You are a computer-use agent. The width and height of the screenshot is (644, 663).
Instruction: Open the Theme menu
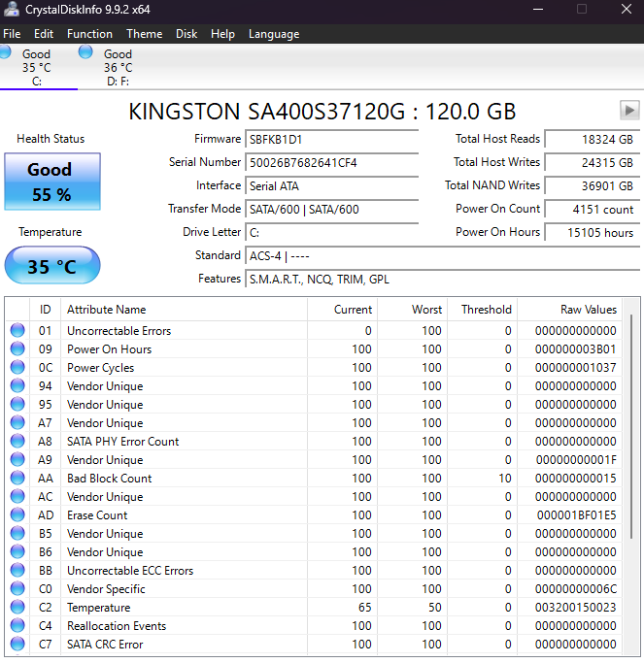pos(145,34)
